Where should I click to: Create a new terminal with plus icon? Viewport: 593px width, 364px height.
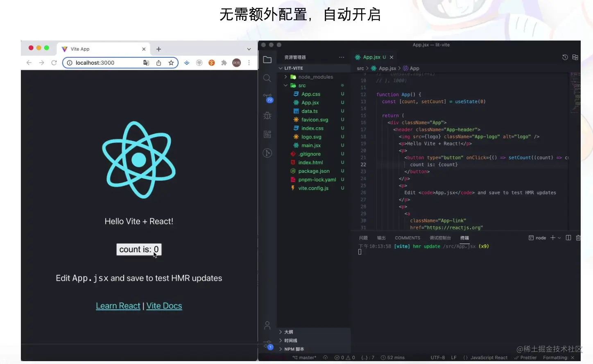click(x=552, y=238)
